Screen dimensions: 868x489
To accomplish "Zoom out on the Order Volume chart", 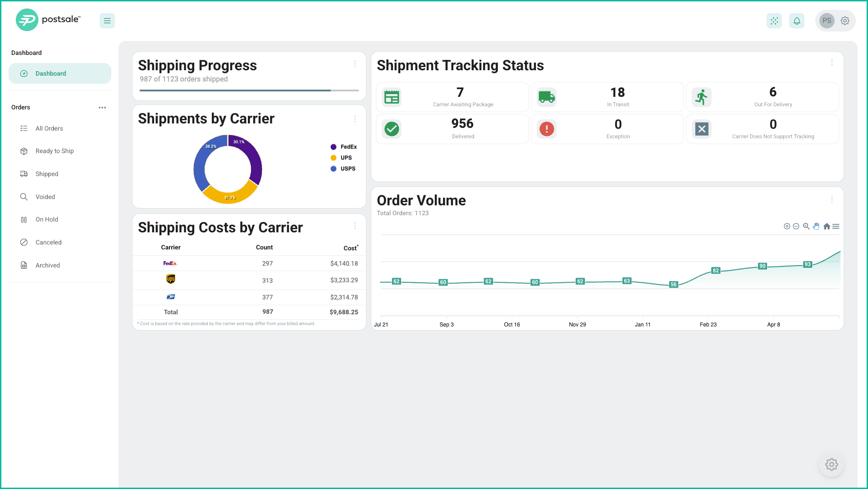I will click(x=796, y=226).
